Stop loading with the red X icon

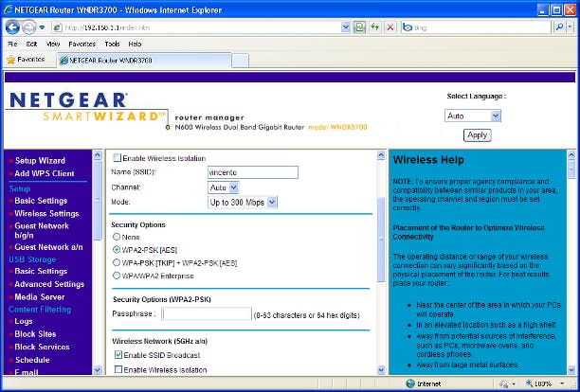(390, 27)
